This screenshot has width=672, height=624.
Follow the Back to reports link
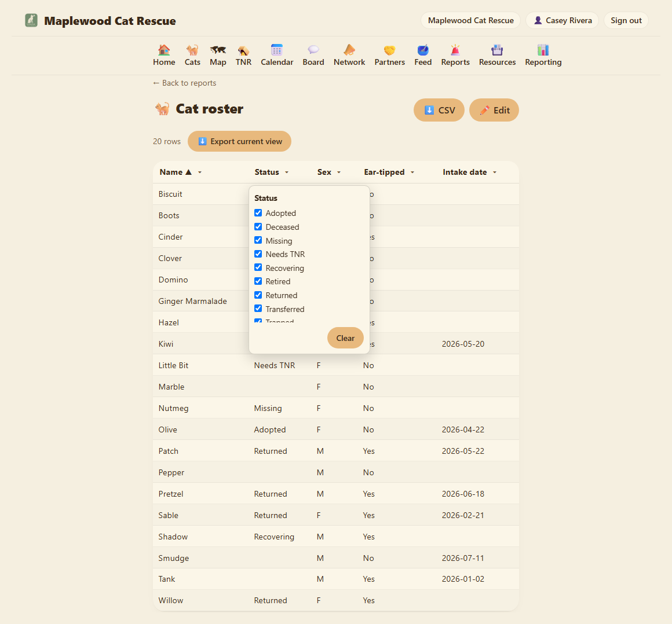coord(184,83)
